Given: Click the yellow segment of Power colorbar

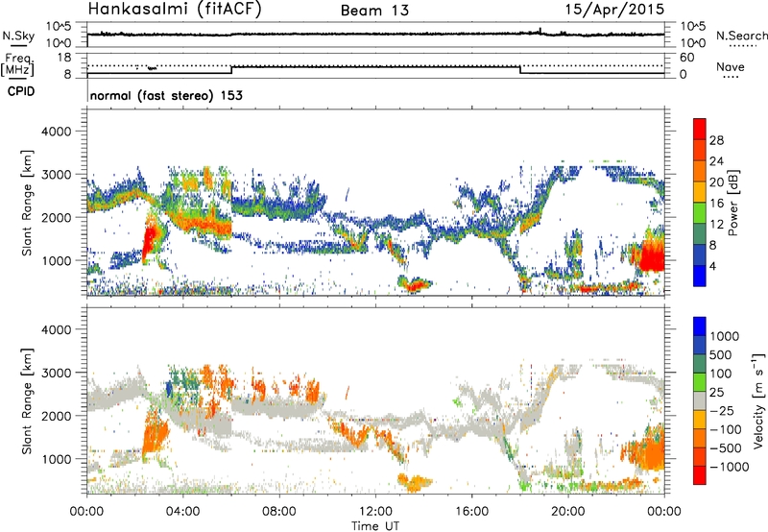Looking at the screenshot, I should click(700, 192).
